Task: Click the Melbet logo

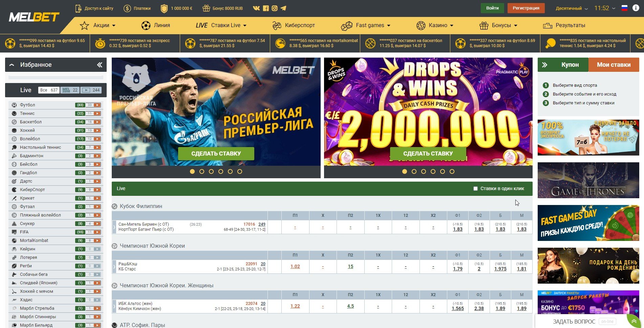Action: click(34, 17)
